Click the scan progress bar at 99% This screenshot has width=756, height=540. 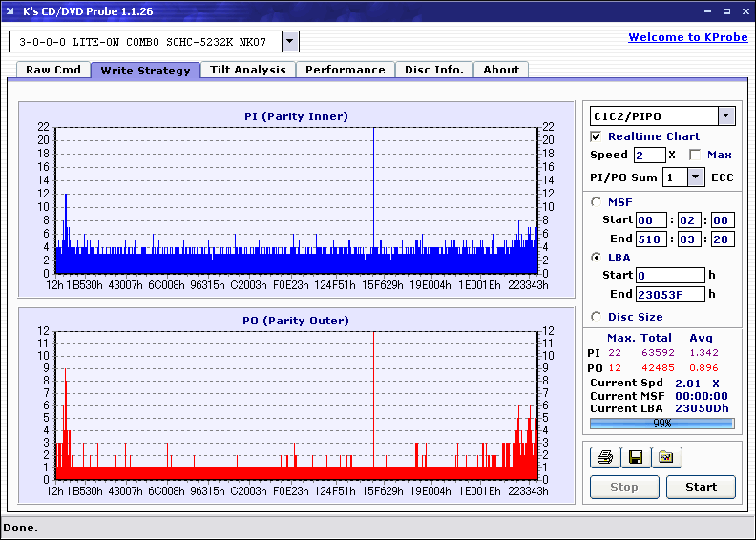(661, 423)
